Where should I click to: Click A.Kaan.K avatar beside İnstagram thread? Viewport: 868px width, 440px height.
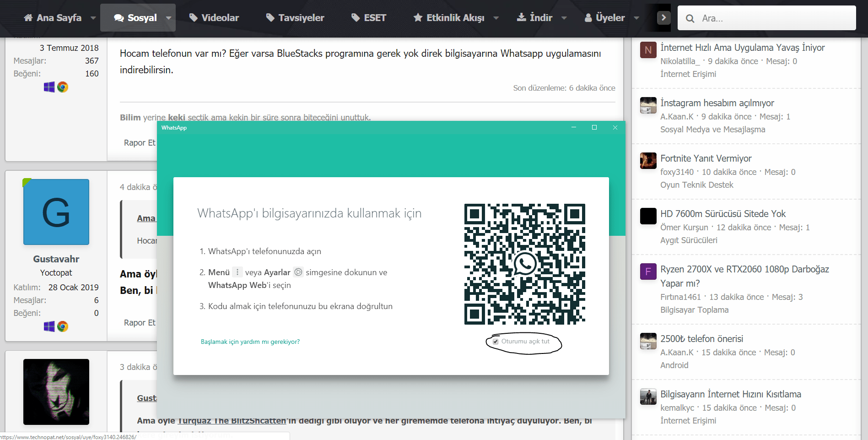pyautogui.click(x=648, y=105)
